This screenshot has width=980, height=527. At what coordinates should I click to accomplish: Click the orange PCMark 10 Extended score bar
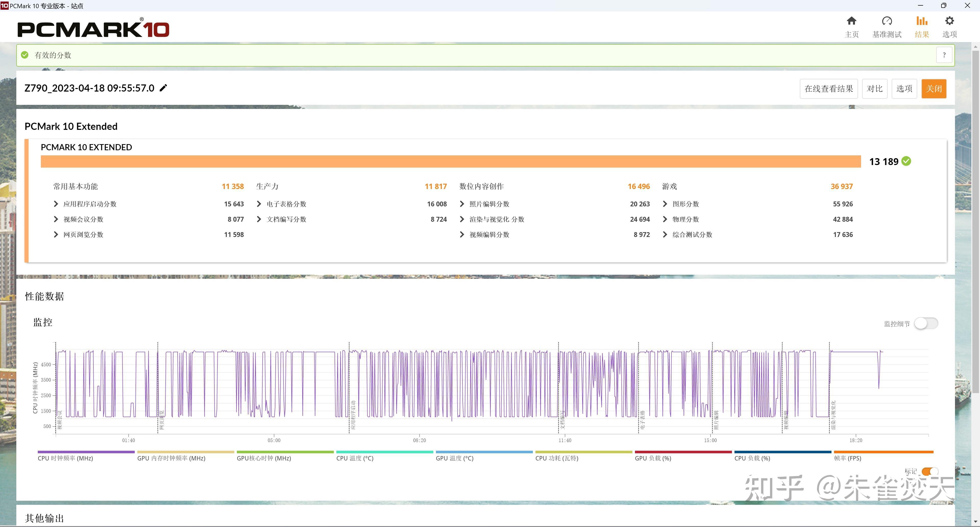[451, 161]
